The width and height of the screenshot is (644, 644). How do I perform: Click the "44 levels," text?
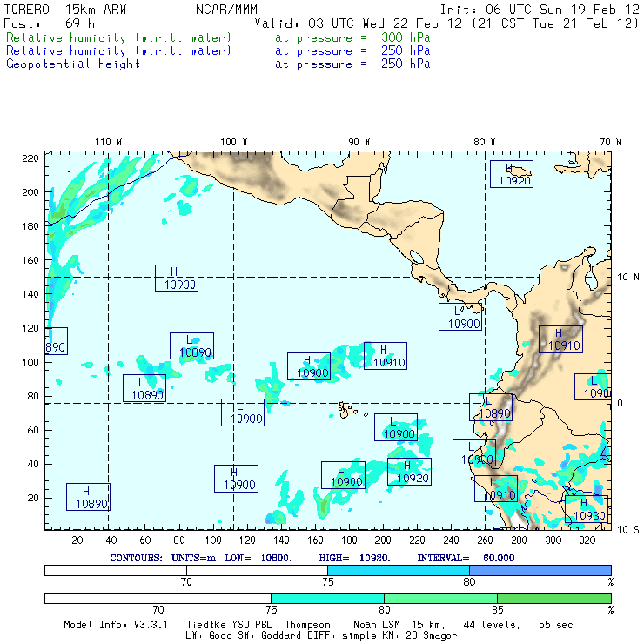[x=492, y=625]
